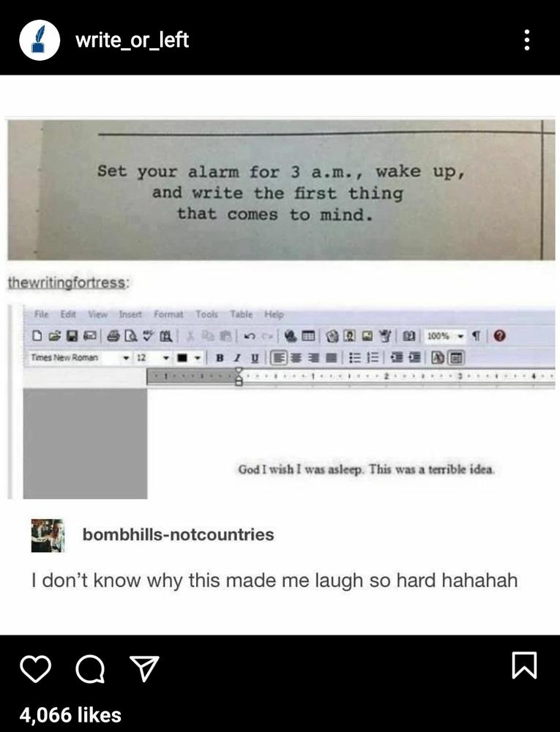Share the post with the paper plane icon
Image resolution: width=560 pixels, height=732 pixels.
(144, 668)
